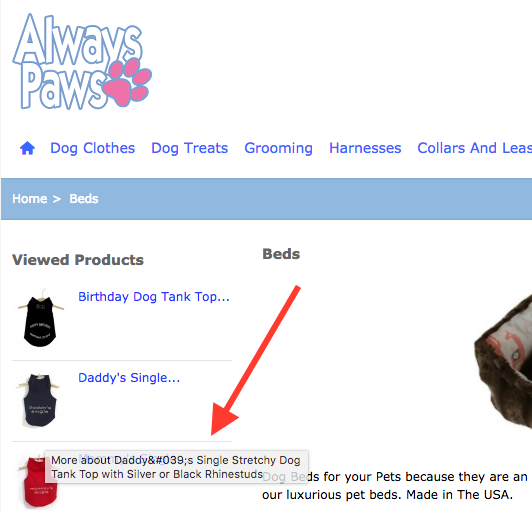Click the navy Daddy's Single tank thumbnail
The image size is (532, 512).
coord(39,400)
